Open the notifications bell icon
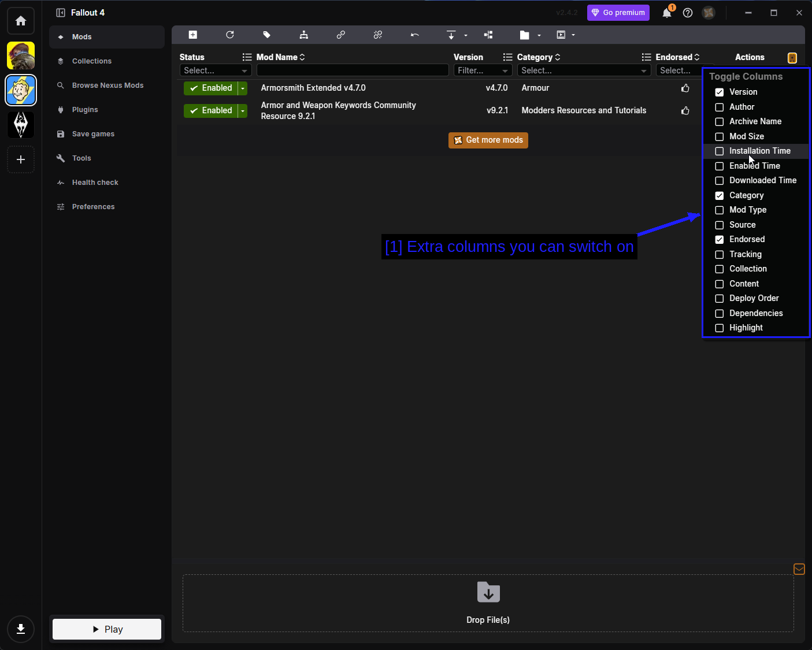 coord(667,13)
